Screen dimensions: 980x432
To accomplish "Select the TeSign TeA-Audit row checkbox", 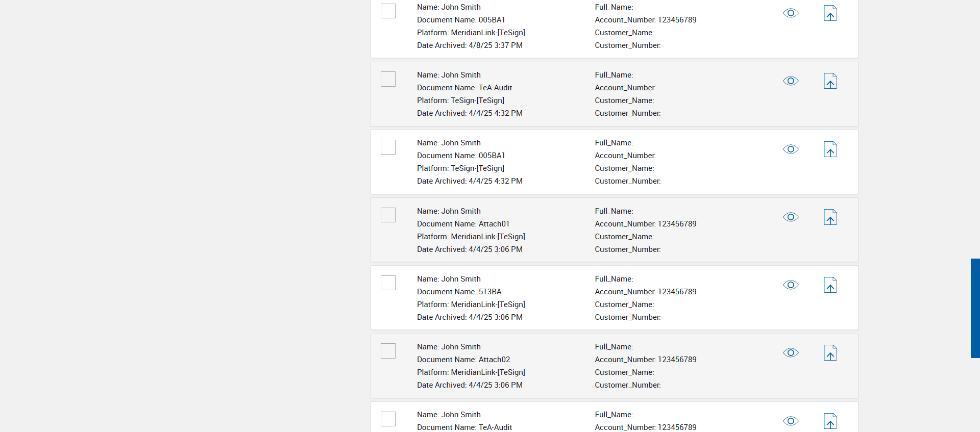I will [x=388, y=79].
